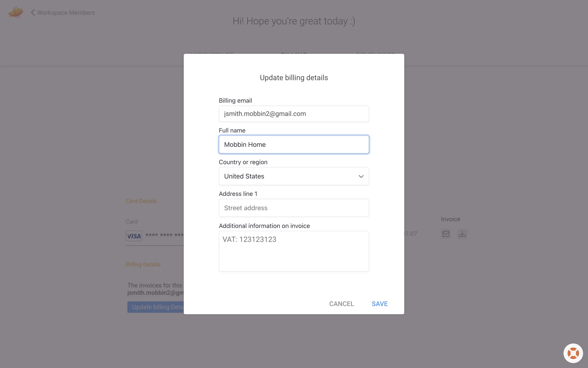588x368 pixels.
Task: Go back via the Workspace Members link
Action: point(66,13)
